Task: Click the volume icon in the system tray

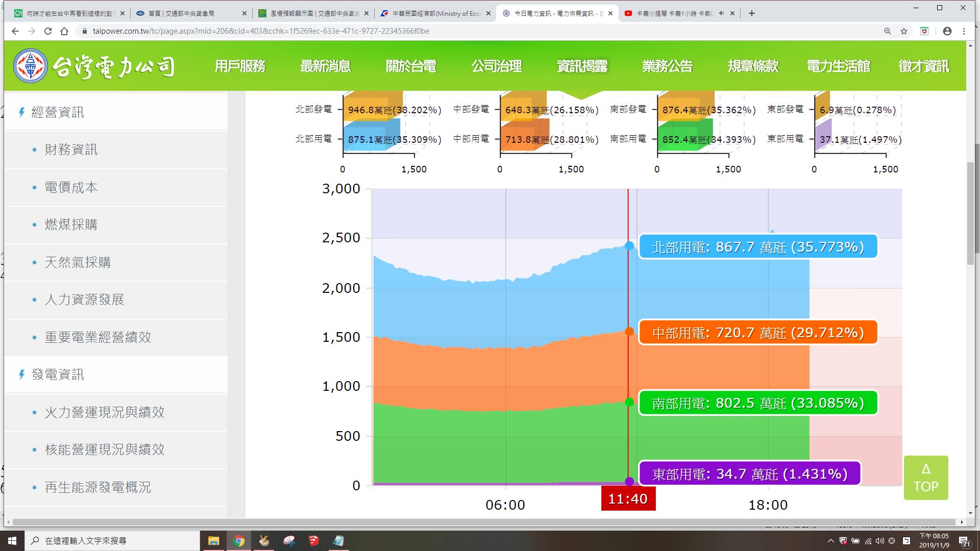Action: pos(880,541)
